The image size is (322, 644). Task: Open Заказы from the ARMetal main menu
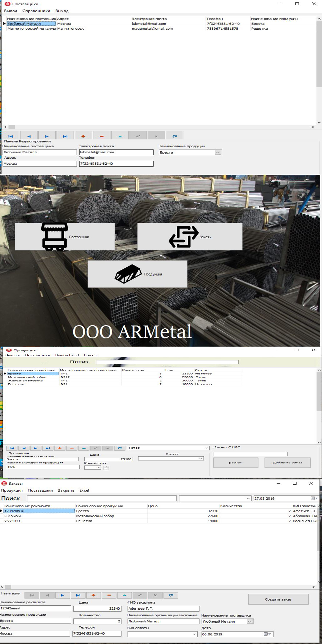tap(190, 236)
